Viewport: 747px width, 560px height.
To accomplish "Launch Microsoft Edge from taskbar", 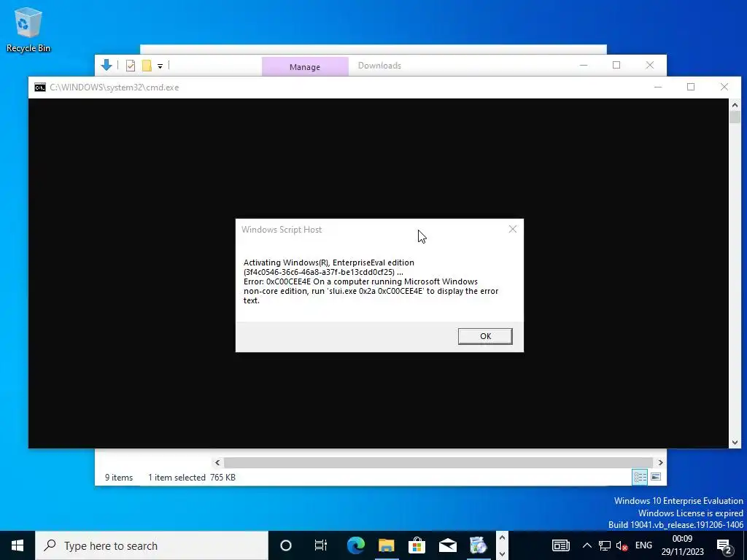I will 356,545.
